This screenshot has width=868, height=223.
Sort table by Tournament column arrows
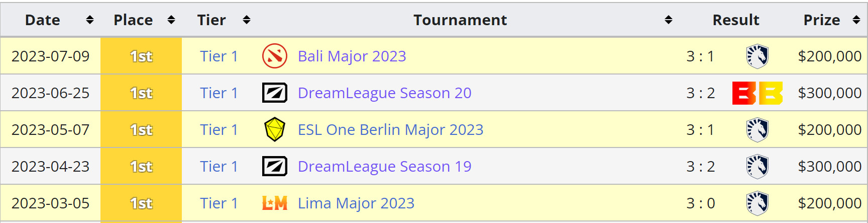pyautogui.click(x=669, y=20)
